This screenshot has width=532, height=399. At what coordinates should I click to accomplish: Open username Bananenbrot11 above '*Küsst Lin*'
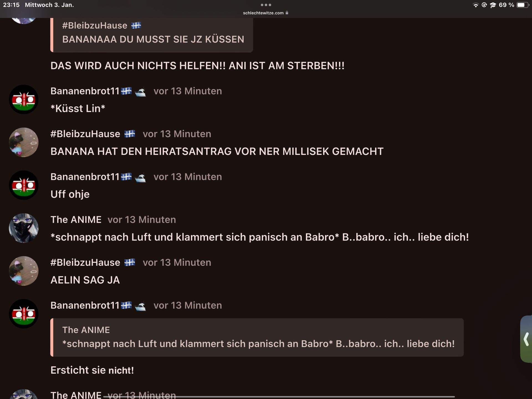click(85, 91)
